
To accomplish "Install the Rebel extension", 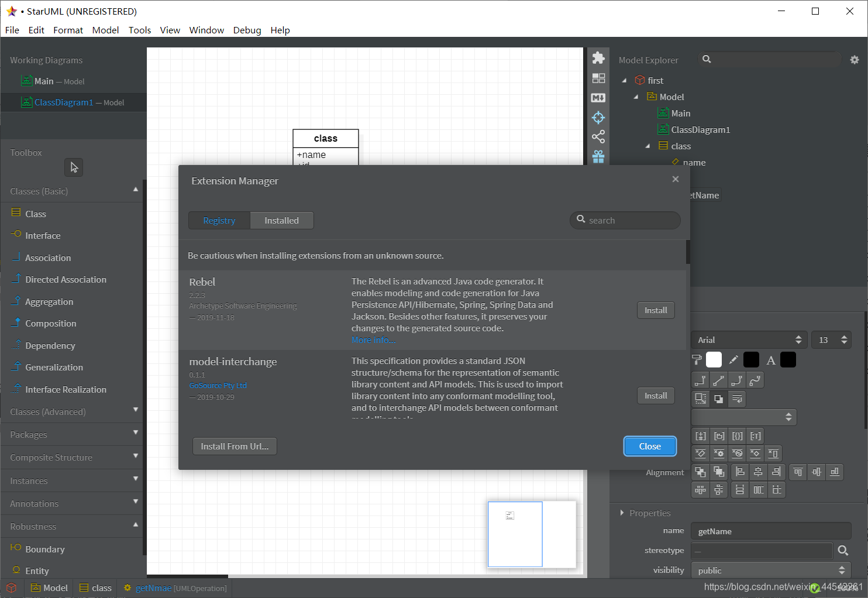I will click(x=656, y=310).
